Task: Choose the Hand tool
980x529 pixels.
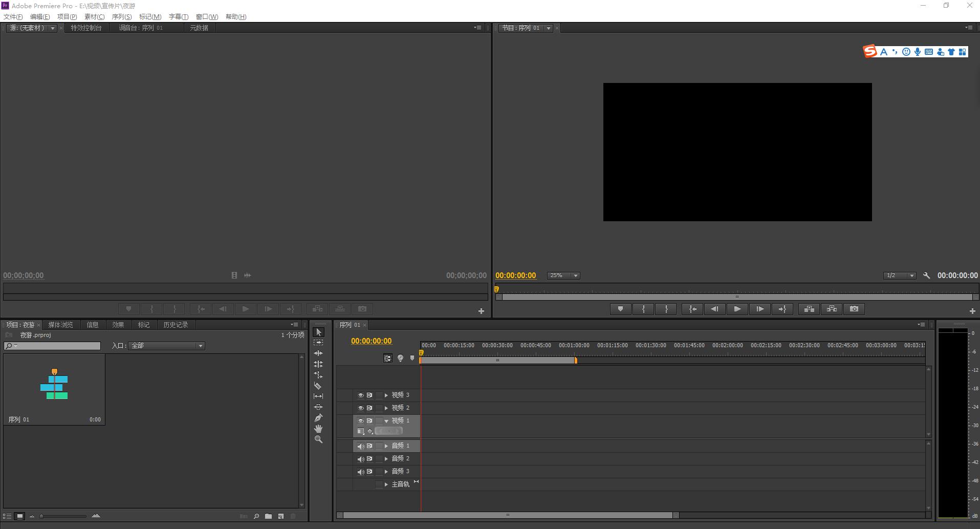Action: (318, 429)
